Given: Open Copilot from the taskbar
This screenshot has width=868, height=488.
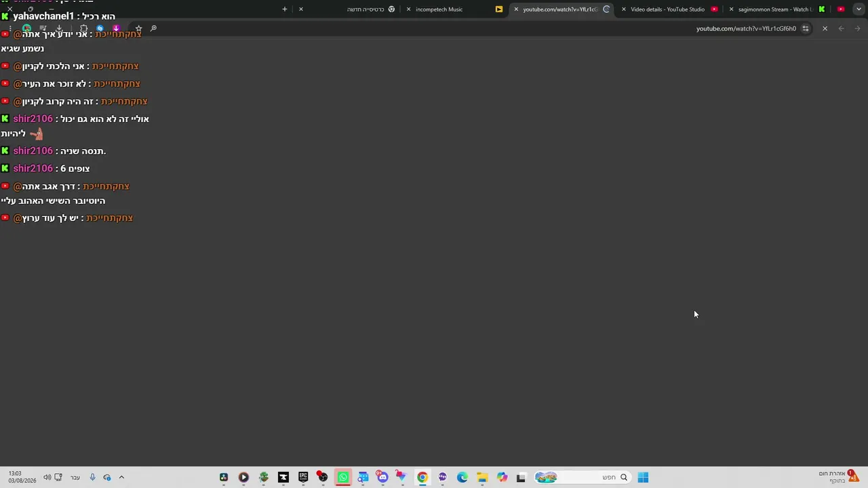Looking at the screenshot, I should pos(502,477).
